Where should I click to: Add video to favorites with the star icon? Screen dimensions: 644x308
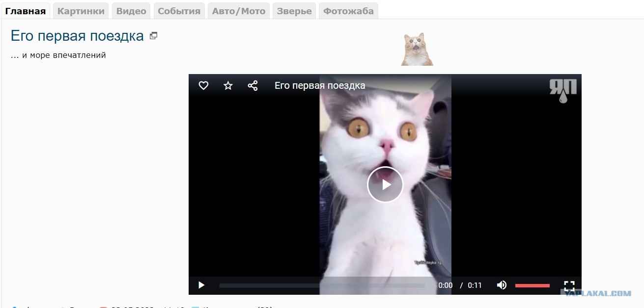pos(228,85)
